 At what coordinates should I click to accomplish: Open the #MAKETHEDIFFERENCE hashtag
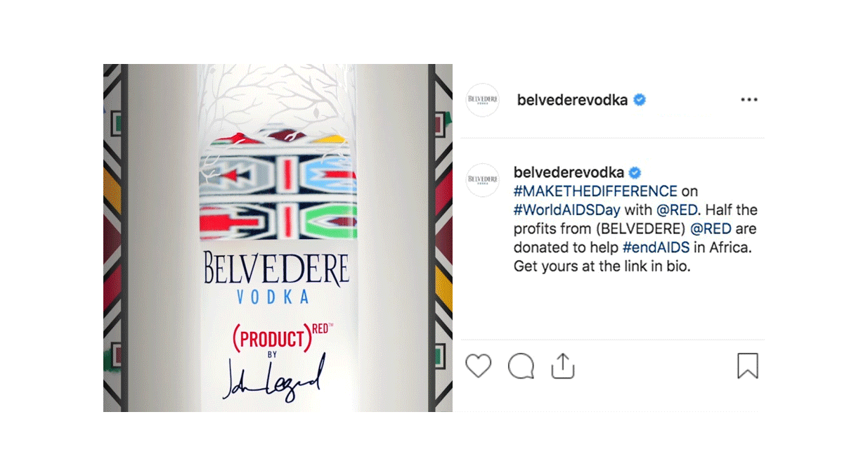click(595, 191)
